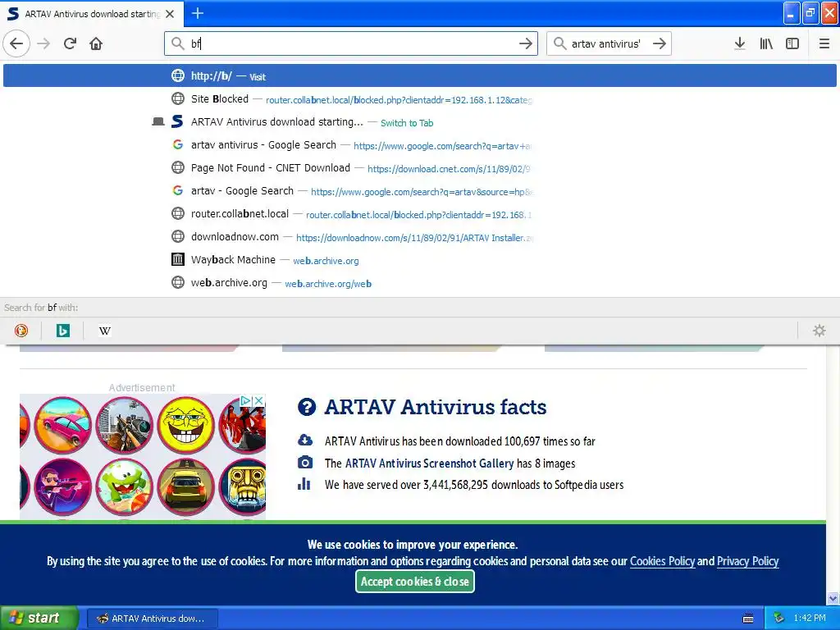Open the home page button
This screenshot has width=840, height=630.
(96, 44)
